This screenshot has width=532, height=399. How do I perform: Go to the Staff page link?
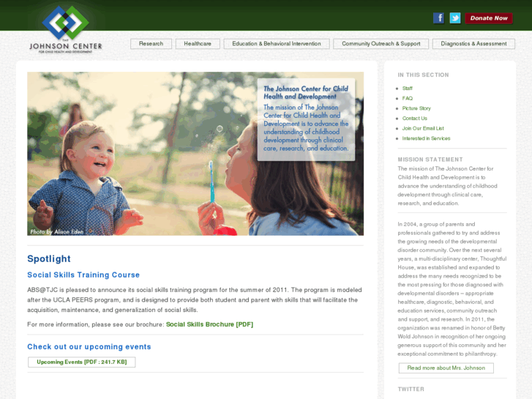407,89
